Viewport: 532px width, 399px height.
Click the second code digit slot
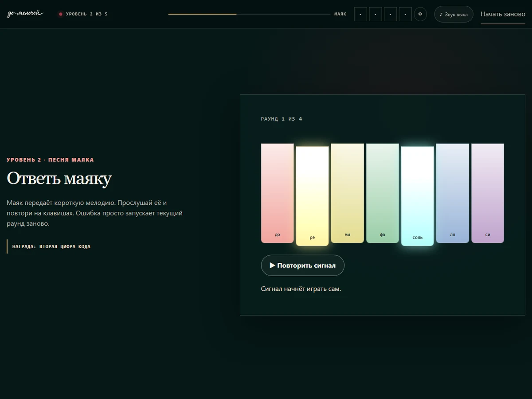[x=376, y=14]
